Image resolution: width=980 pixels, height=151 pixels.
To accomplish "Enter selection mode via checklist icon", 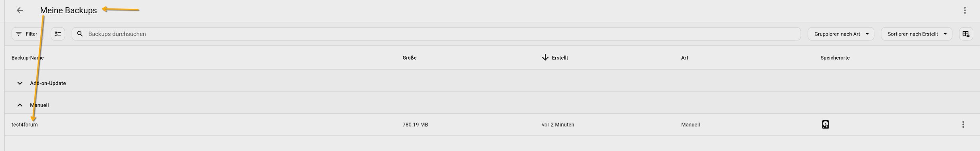I will 58,34.
